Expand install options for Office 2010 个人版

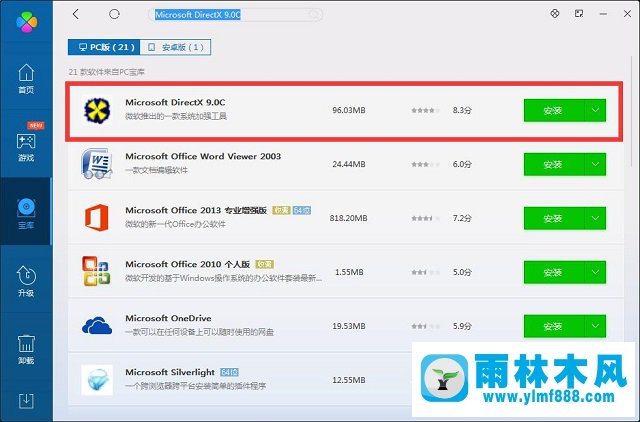pos(596,272)
